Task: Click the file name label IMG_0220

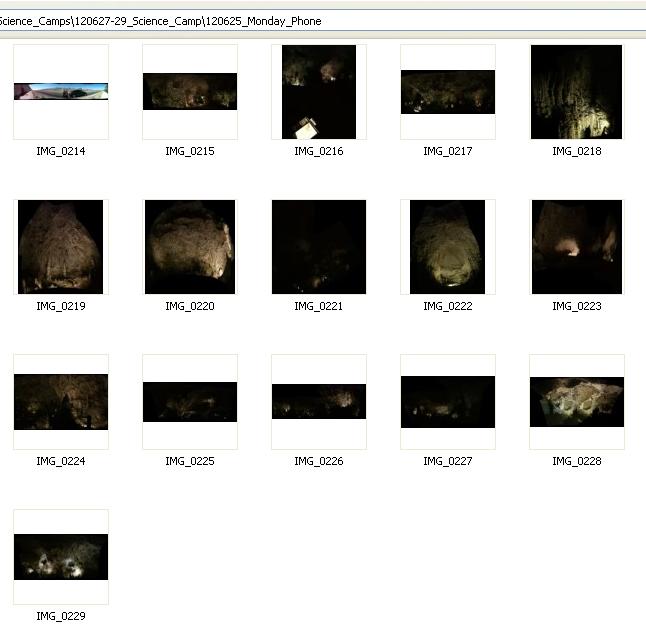Action: [190, 306]
